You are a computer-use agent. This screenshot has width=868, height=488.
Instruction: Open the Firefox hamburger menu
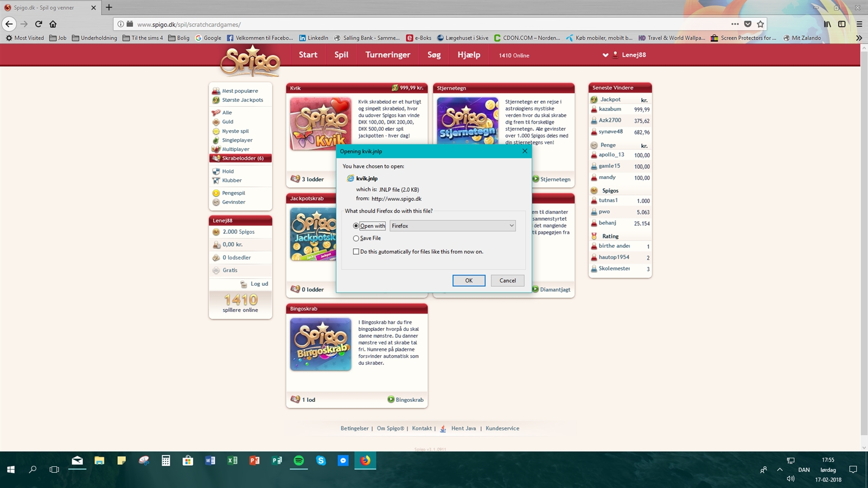coord(859,24)
